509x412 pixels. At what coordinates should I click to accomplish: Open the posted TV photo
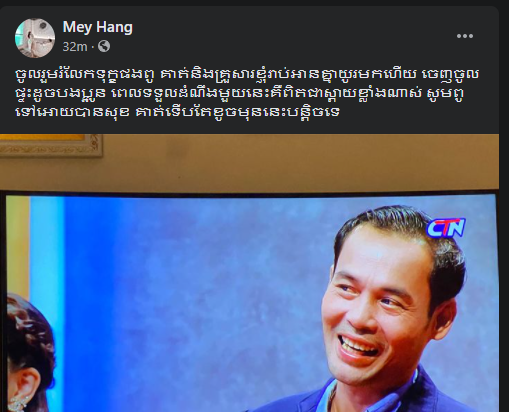(249, 273)
